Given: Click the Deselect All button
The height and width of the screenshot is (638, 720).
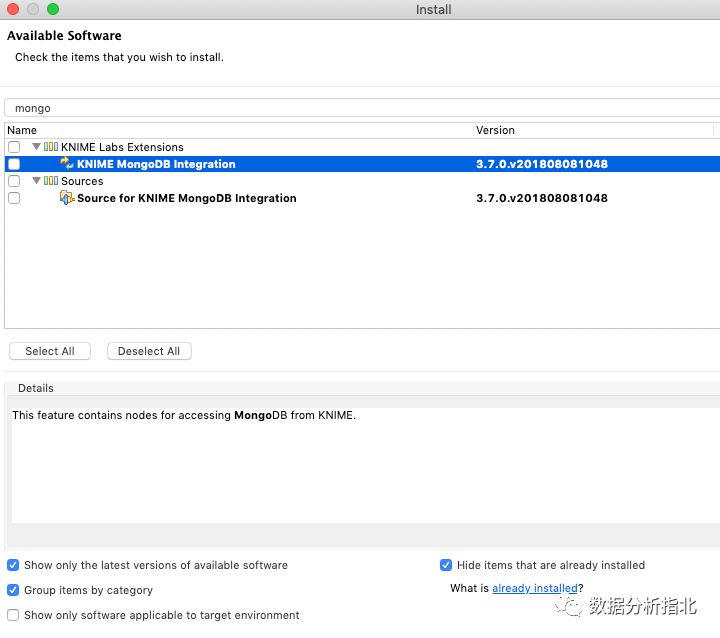Looking at the screenshot, I should tap(149, 351).
